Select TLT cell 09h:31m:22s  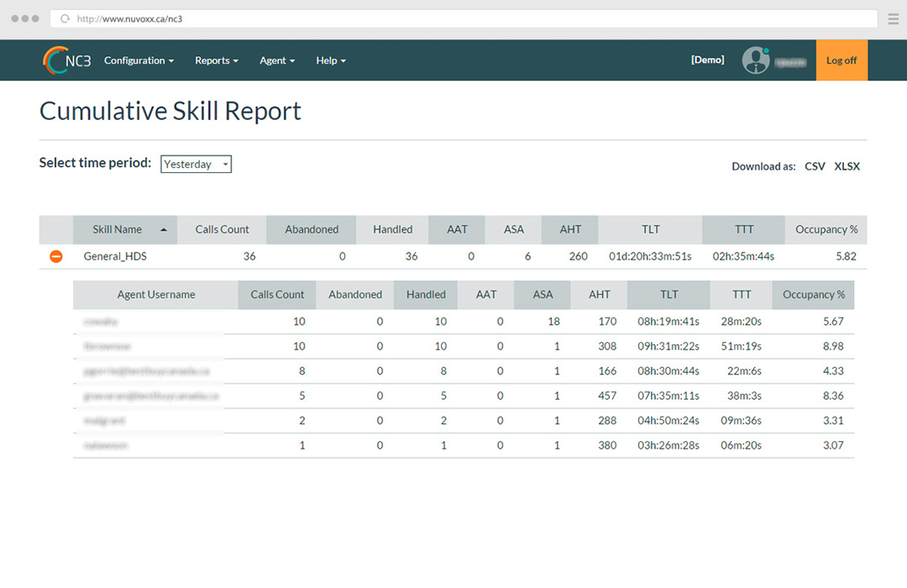tap(668, 346)
